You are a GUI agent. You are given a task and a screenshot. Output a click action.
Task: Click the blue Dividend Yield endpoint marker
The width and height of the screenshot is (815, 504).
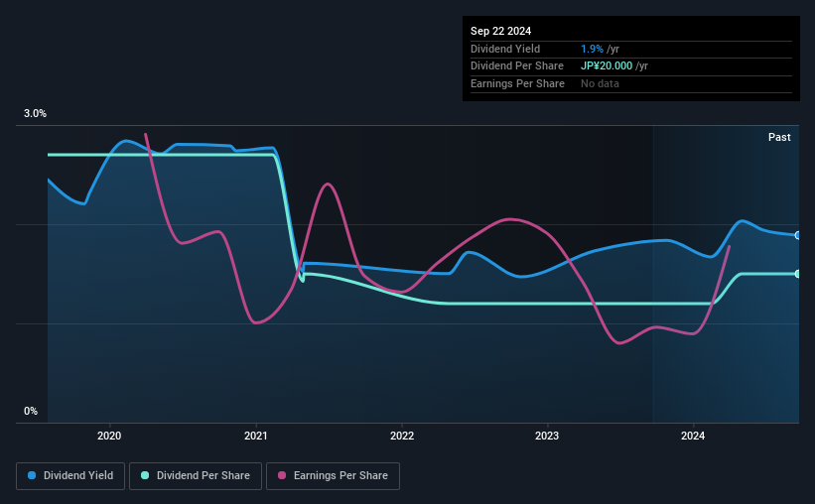pos(798,235)
